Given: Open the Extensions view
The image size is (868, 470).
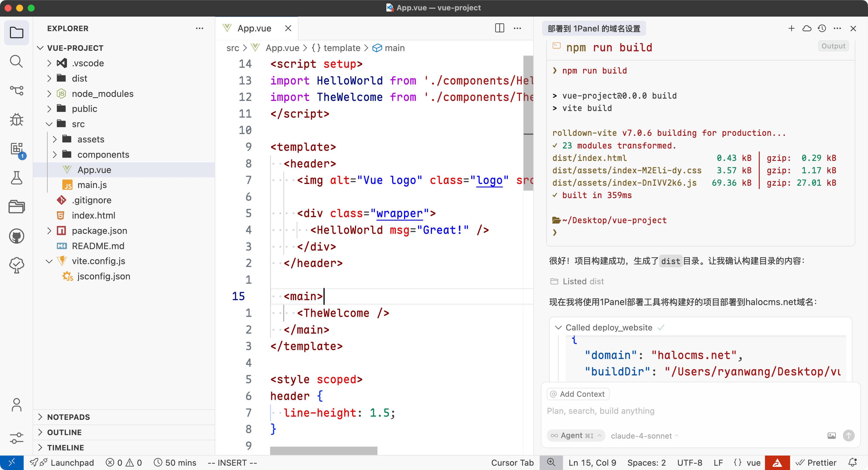Looking at the screenshot, I should click(16, 149).
